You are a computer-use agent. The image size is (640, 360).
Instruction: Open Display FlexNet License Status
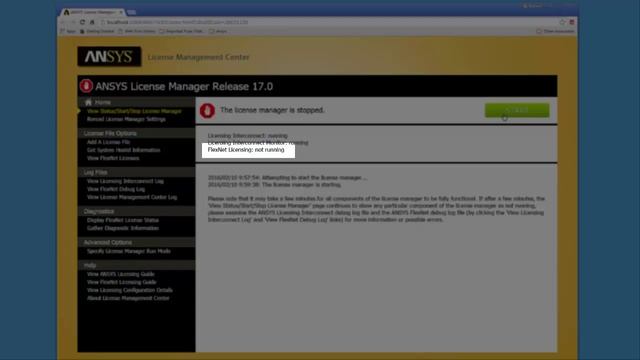(122, 220)
